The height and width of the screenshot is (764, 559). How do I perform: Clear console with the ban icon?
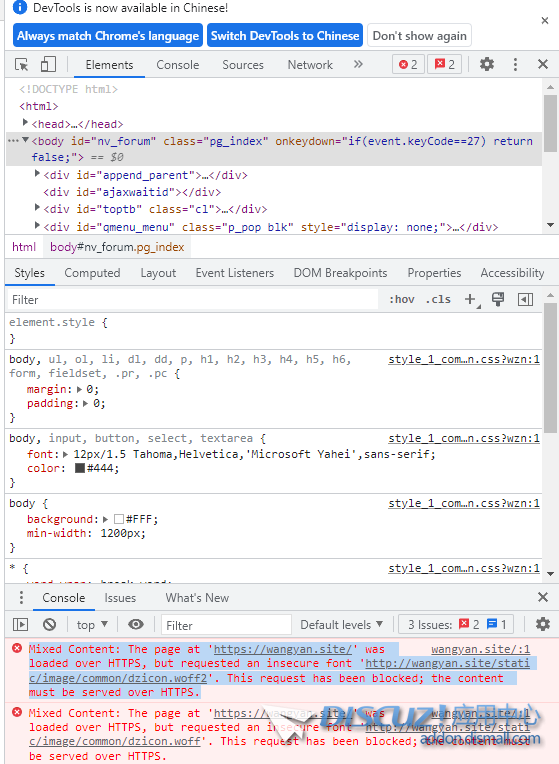(49, 624)
